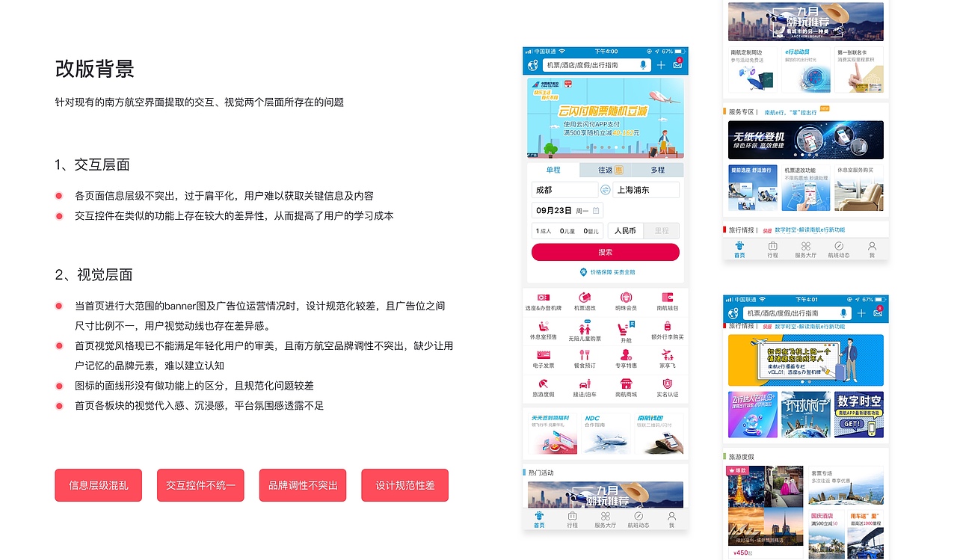This screenshot has width=957, height=560.
Task: Open the mail icon in the bottom-right phone header
Action: click(878, 313)
